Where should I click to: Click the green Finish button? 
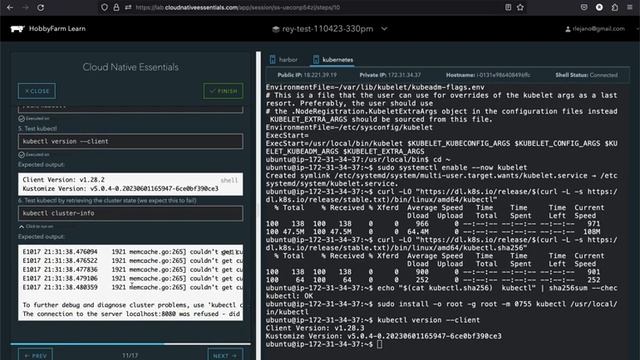(x=223, y=91)
